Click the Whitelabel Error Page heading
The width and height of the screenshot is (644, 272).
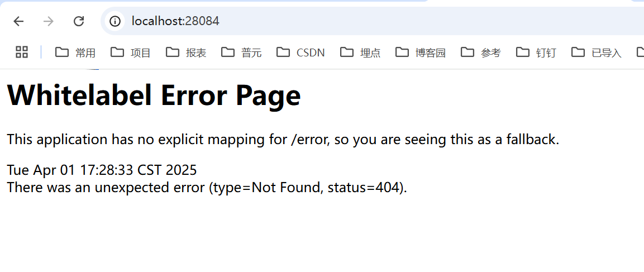154,96
